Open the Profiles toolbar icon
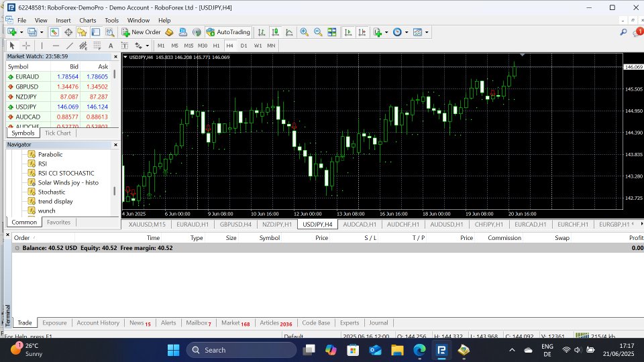This screenshot has width=644, height=362. [32, 32]
